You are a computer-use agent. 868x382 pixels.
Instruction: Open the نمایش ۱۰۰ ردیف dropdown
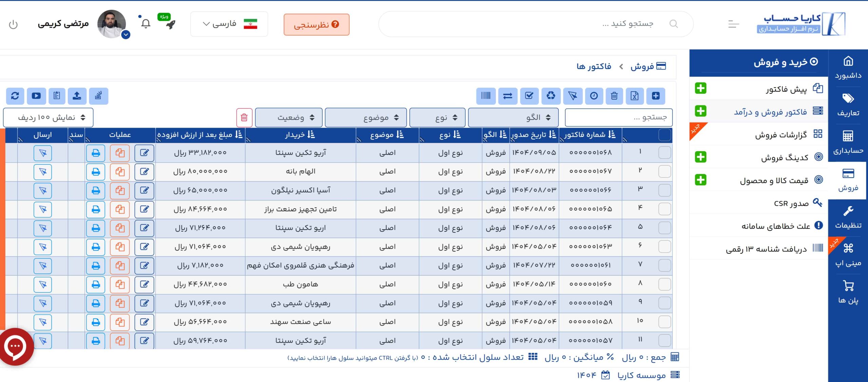pos(48,117)
